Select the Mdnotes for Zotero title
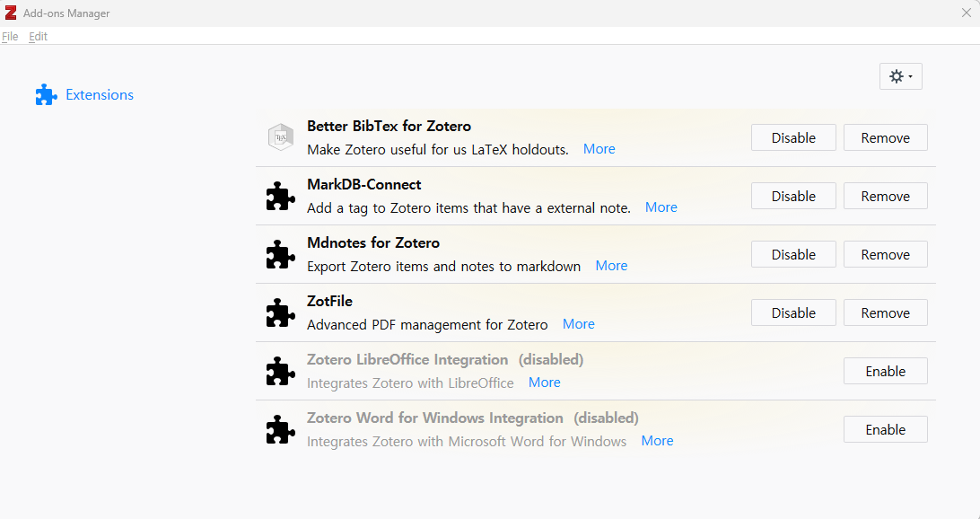980x519 pixels. point(373,242)
